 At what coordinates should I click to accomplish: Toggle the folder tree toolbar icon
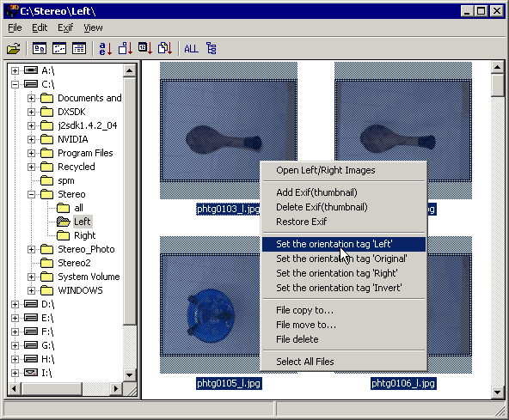tap(211, 49)
